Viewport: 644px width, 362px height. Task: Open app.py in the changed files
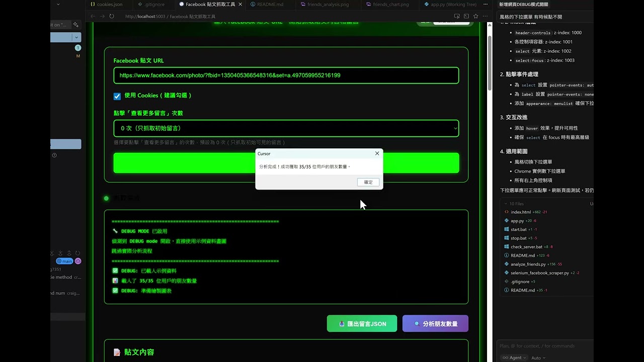[517, 221]
